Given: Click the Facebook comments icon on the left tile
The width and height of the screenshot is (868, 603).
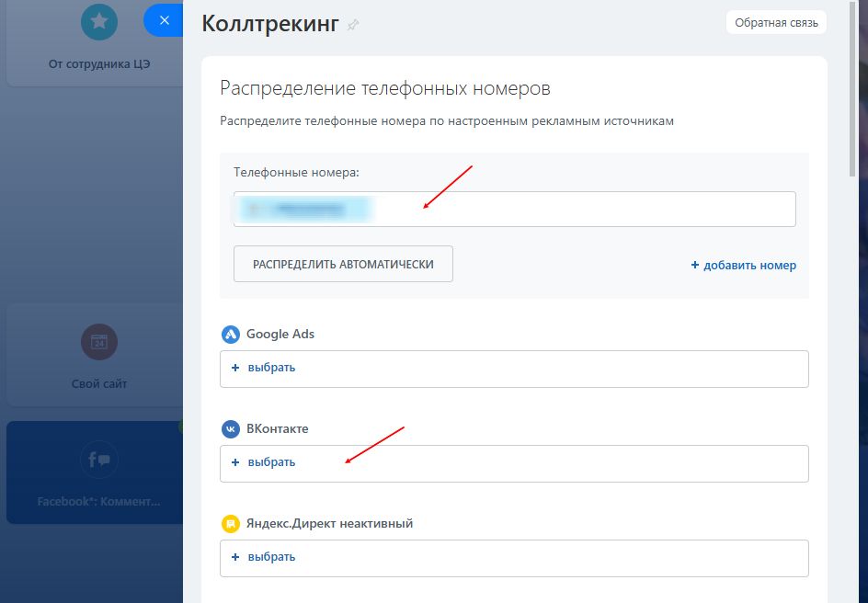Looking at the screenshot, I should [x=98, y=460].
